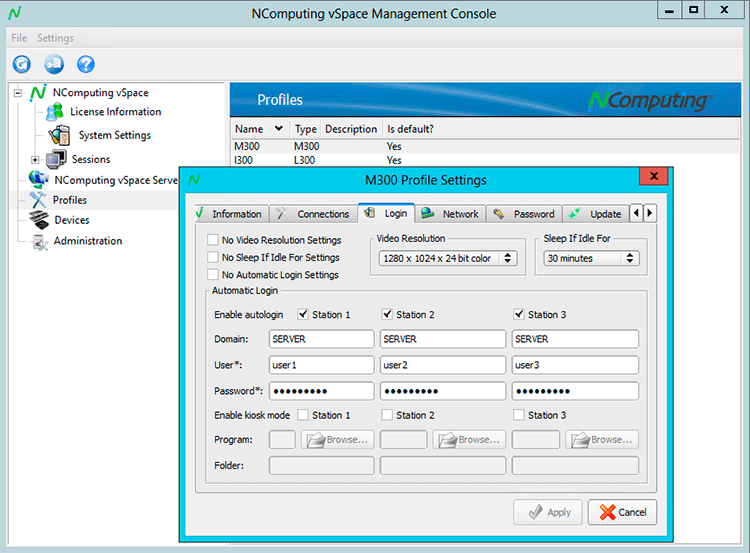Enable kiosk mode for Station 3

[x=519, y=415]
